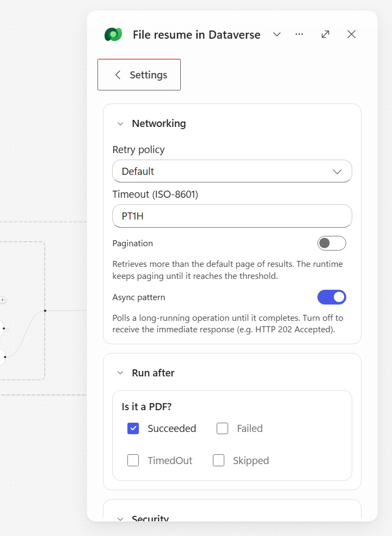
Task: Click the Timeout (ISO-8601) label
Action: [155, 194]
